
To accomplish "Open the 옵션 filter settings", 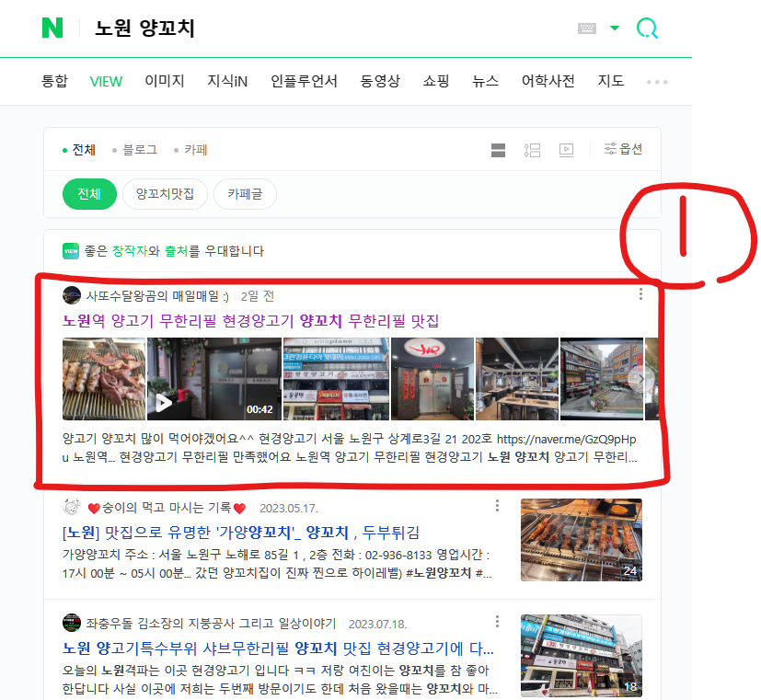I will [623, 149].
